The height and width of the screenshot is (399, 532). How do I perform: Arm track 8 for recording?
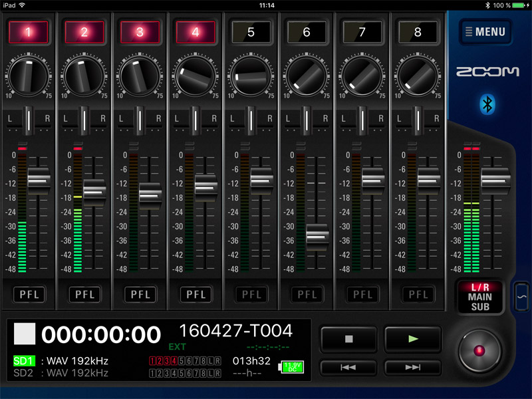coord(417,31)
